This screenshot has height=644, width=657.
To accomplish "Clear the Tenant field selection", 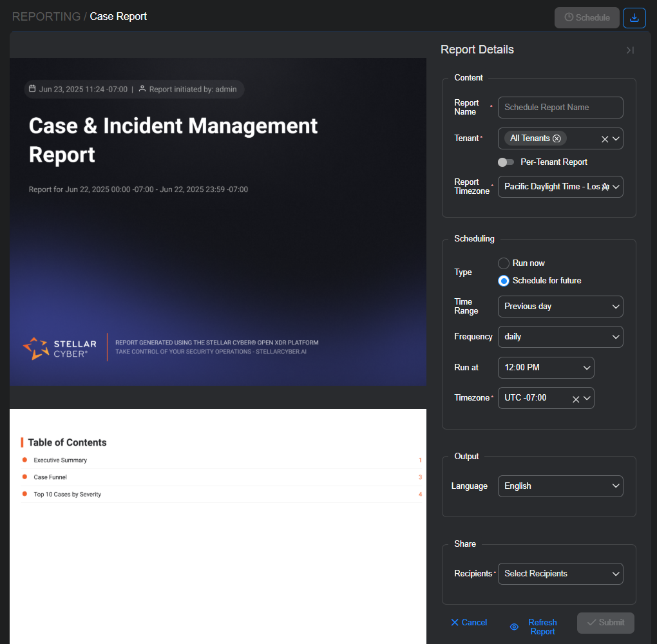I will point(605,139).
